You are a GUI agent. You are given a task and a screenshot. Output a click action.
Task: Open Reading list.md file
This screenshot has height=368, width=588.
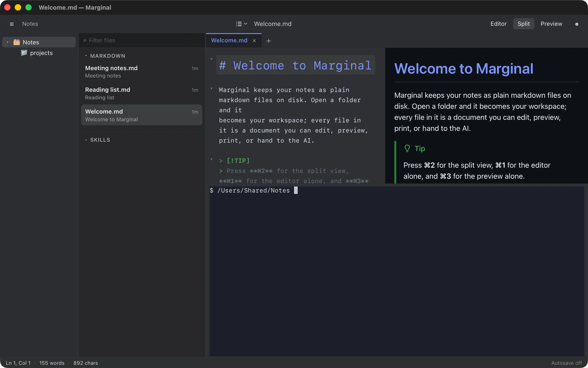(142, 93)
